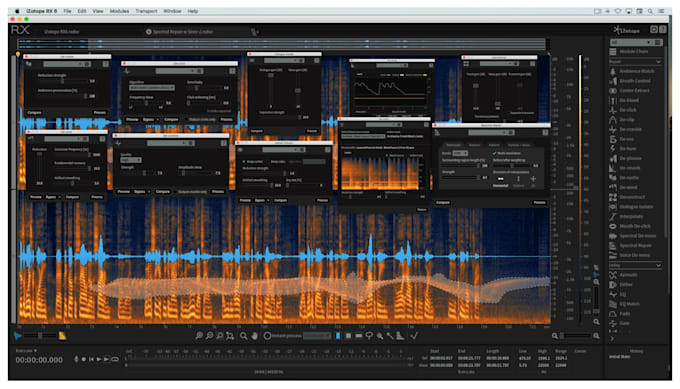Open the Center Extract module
This screenshot has width=680, height=389.
630,91
